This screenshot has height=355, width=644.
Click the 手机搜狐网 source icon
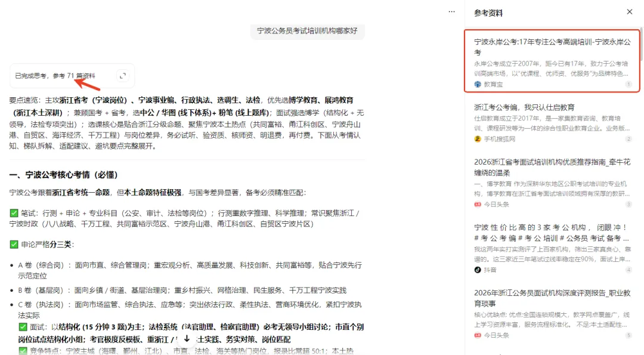pos(477,139)
